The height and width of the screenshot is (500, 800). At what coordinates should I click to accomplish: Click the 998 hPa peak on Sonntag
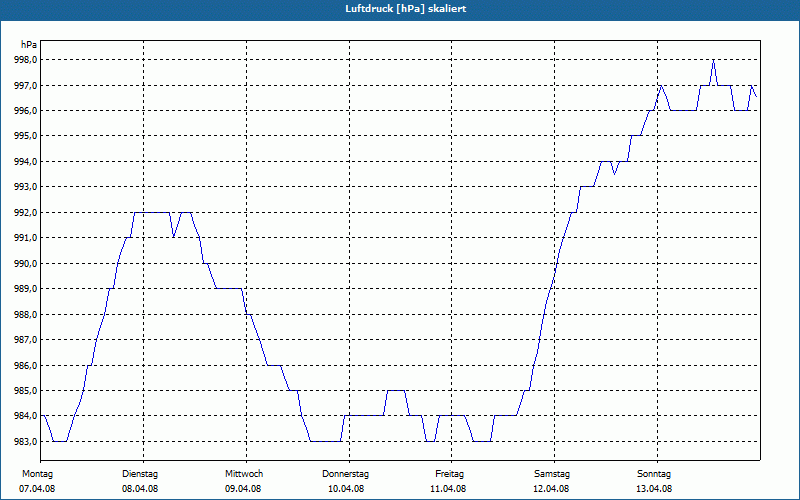(x=713, y=60)
